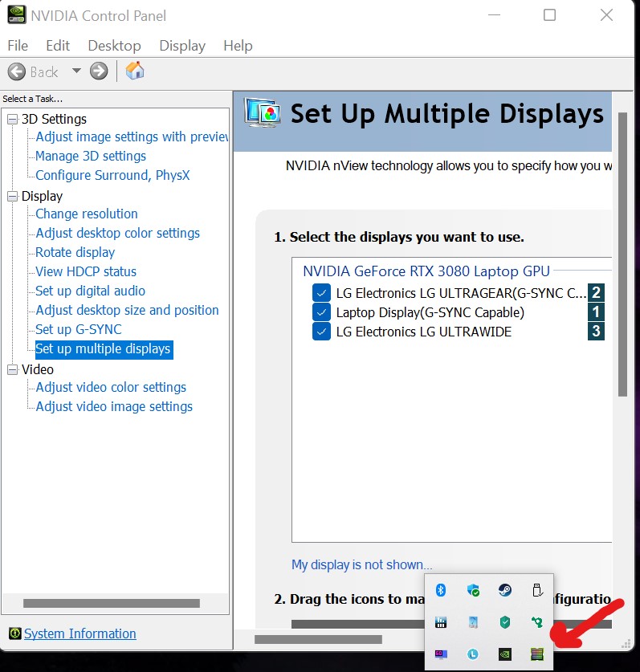Image resolution: width=640 pixels, height=672 pixels.
Task: Open the blue clock L tray icon
Action: tap(473, 654)
